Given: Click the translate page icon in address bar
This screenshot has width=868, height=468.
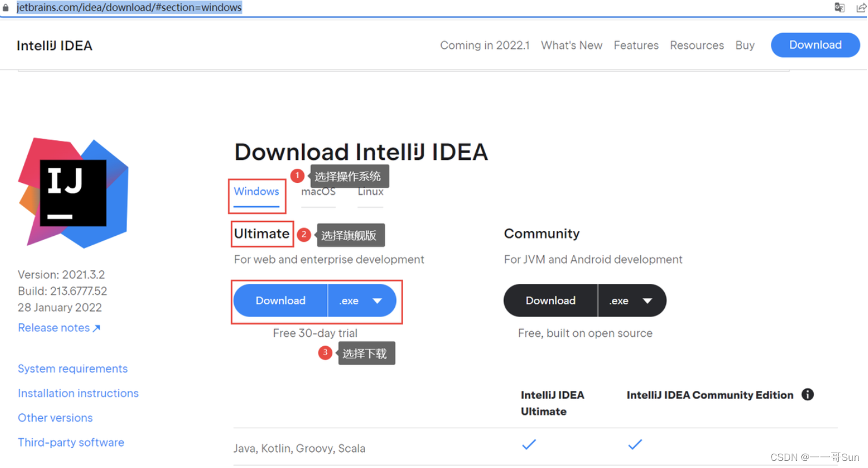Looking at the screenshot, I should coord(839,8).
